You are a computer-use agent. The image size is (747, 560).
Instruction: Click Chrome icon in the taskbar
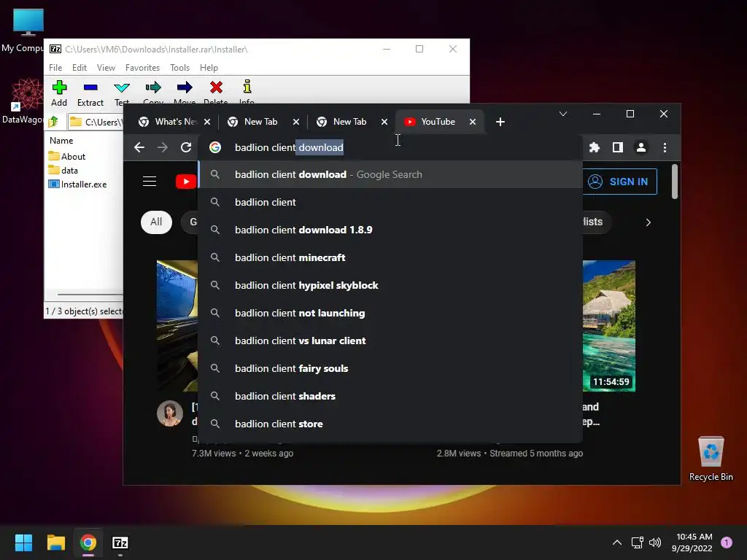point(88,542)
